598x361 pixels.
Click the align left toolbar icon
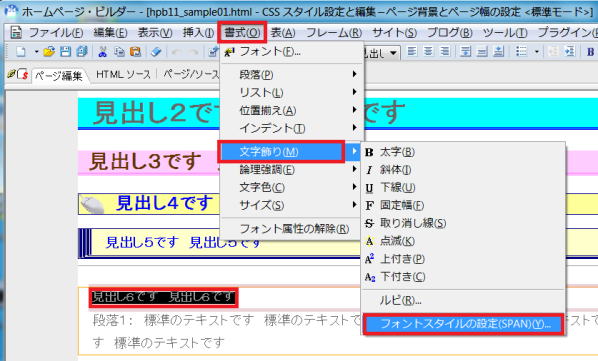[x=412, y=51]
